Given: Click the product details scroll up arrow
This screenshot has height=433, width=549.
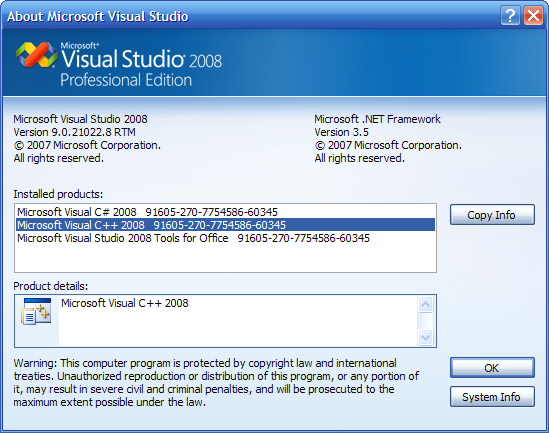Looking at the screenshot, I should pos(425,304).
